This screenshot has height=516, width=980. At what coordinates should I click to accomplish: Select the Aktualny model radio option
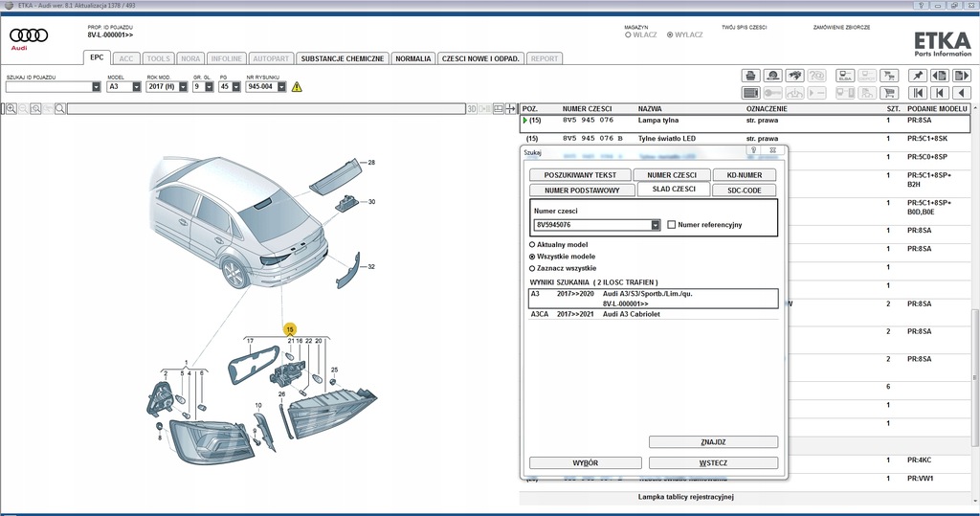(533, 245)
